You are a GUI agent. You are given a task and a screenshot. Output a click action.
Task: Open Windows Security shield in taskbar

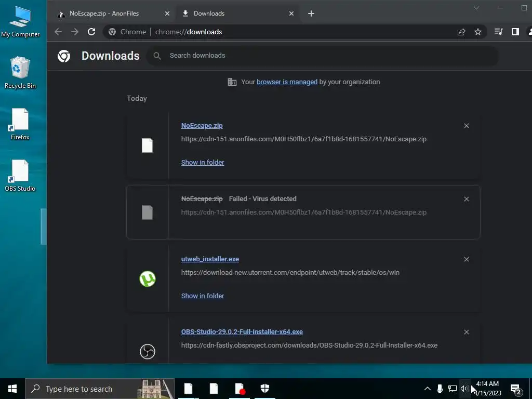(x=264, y=389)
